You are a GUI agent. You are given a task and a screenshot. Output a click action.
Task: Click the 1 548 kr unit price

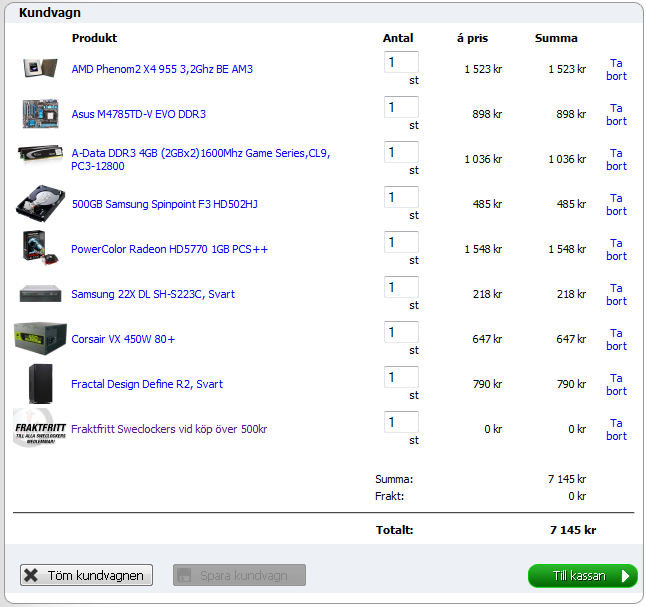pyautogui.click(x=483, y=248)
